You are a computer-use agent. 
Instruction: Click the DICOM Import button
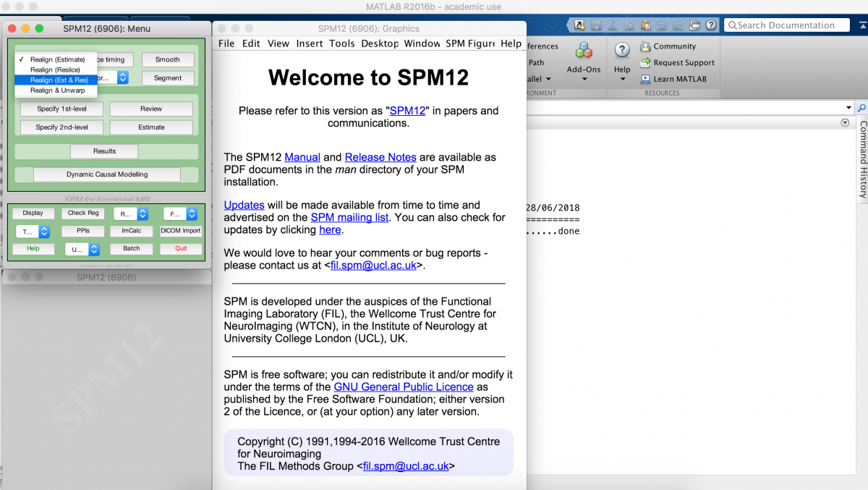[181, 231]
